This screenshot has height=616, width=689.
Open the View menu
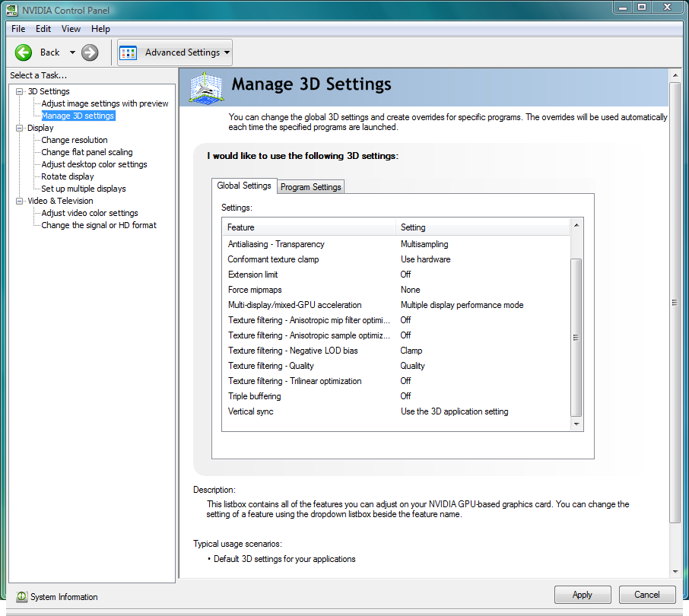tap(71, 29)
